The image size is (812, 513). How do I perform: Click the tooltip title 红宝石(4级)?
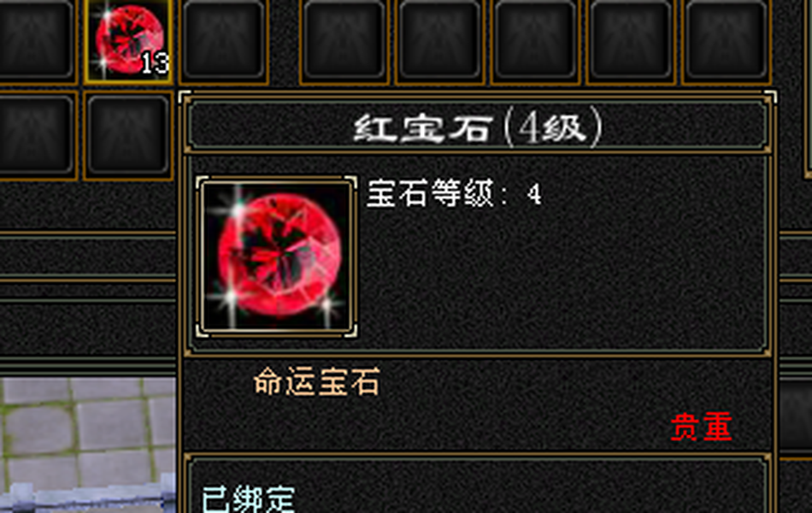point(478,127)
